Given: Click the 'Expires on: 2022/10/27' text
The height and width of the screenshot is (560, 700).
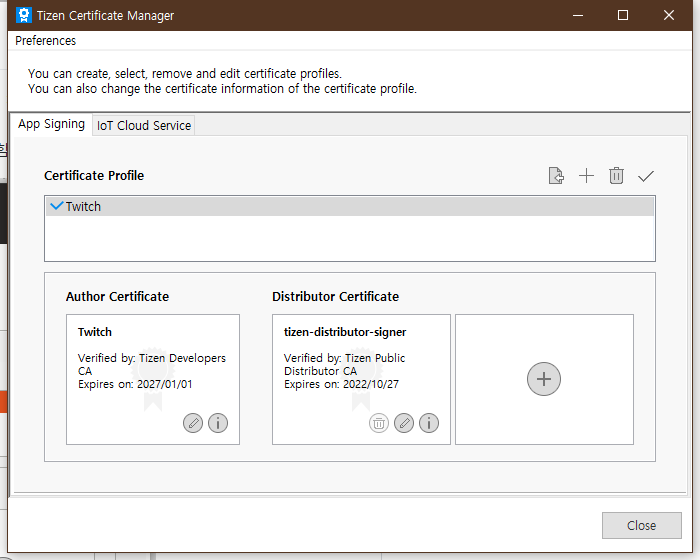Looking at the screenshot, I should (342, 384).
